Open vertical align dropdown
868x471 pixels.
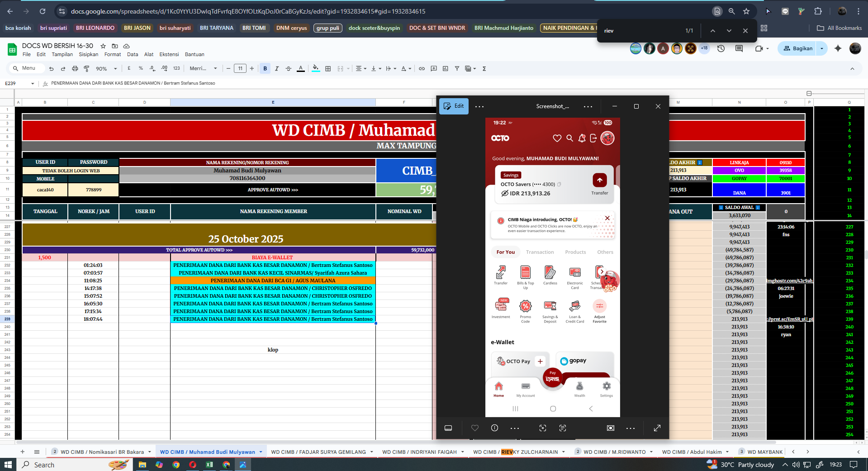[x=376, y=68]
